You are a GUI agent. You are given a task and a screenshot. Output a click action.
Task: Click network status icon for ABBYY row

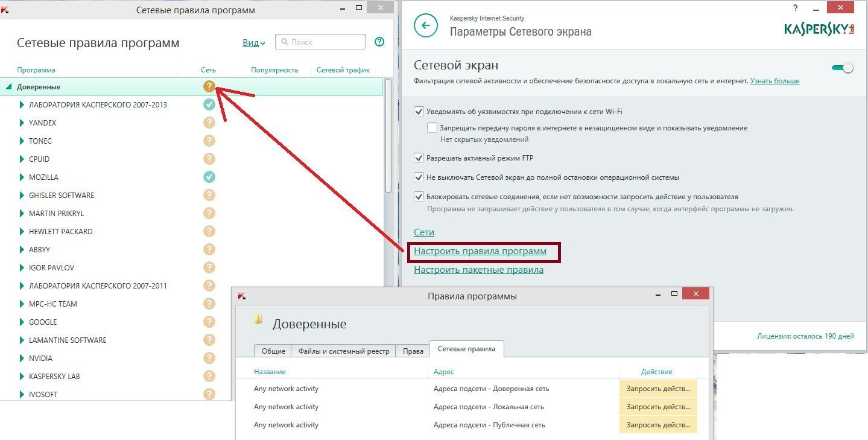[209, 249]
